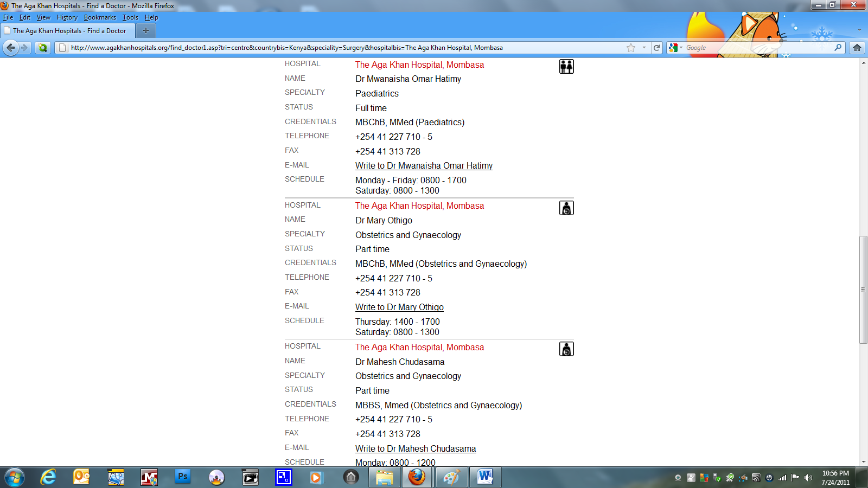Open Microsoft Word from the taskbar
Screen dimensions: 868x488
pos(485,477)
